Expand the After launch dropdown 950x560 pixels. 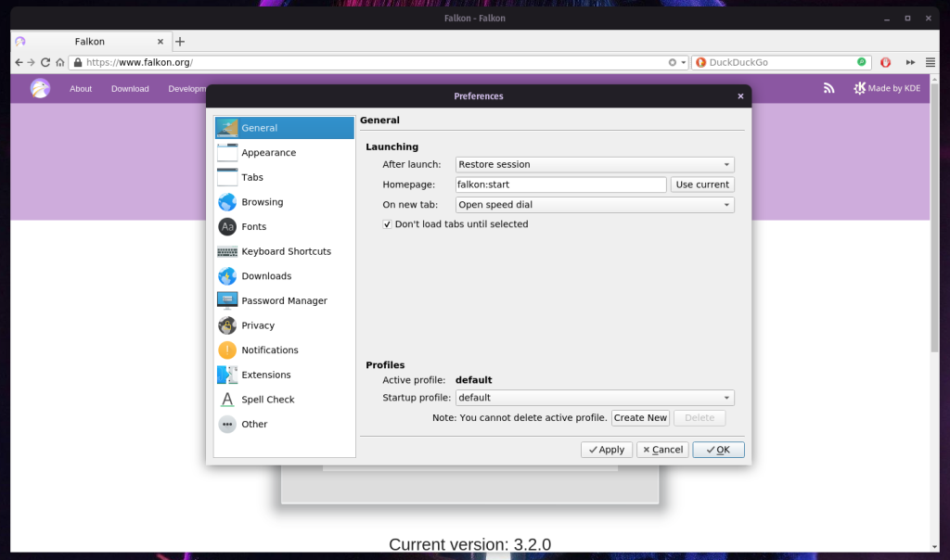[595, 164]
